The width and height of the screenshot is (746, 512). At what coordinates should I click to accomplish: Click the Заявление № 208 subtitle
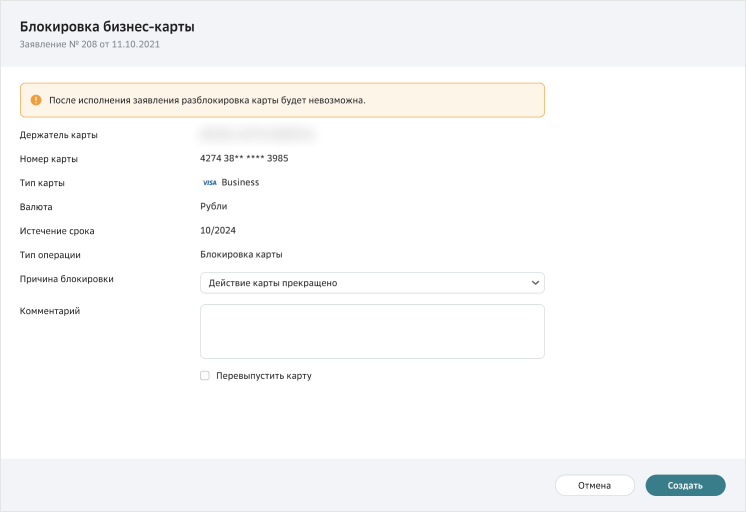89,45
